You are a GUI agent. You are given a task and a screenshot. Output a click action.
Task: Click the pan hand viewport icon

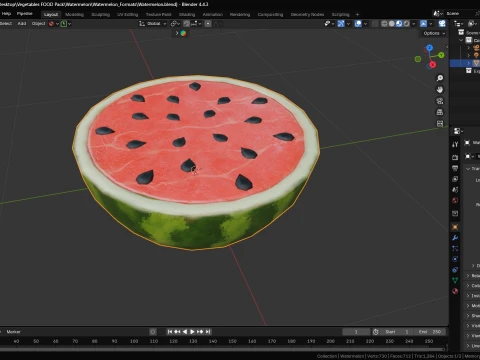(x=440, y=89)
